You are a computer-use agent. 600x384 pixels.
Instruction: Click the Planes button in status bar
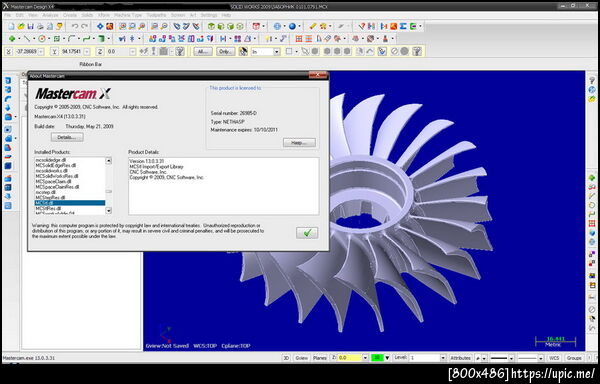(x=320, y=358)
